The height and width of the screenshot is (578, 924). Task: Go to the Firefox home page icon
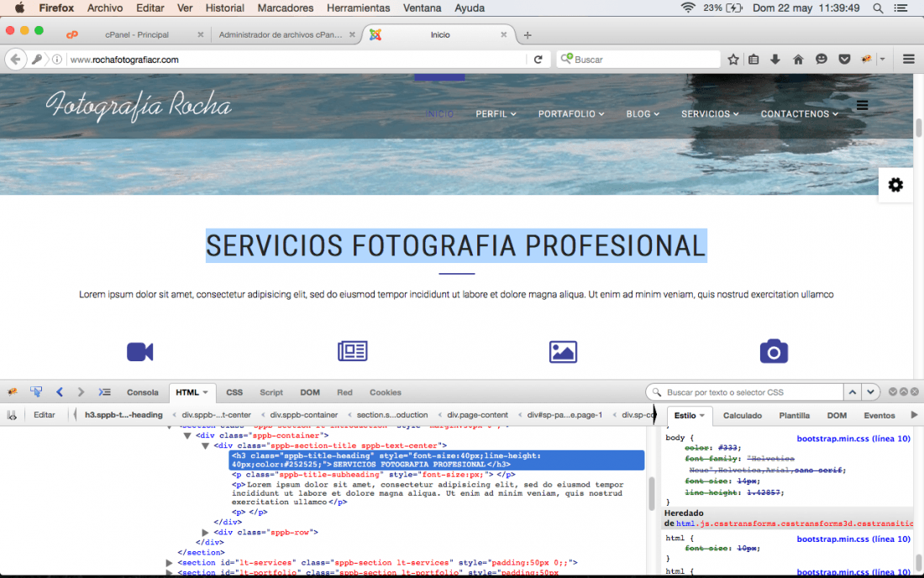pos(799,60)
